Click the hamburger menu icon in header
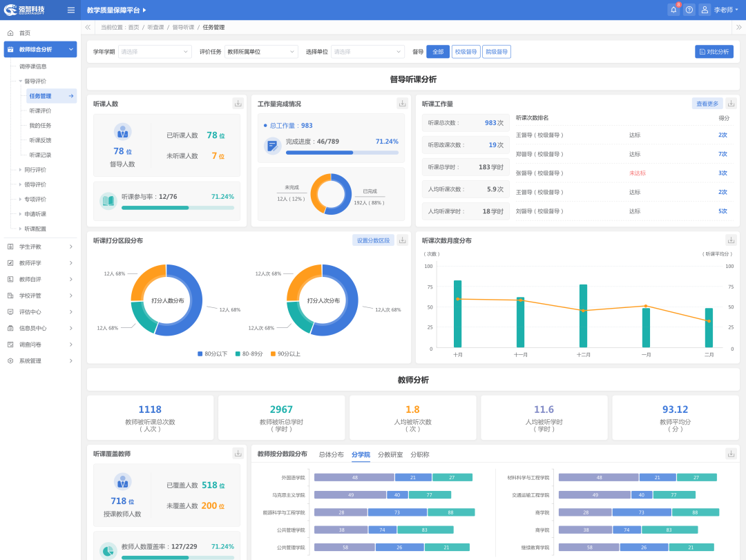Image resolution: width=746 pixels, height=560 pixels. 71,10
